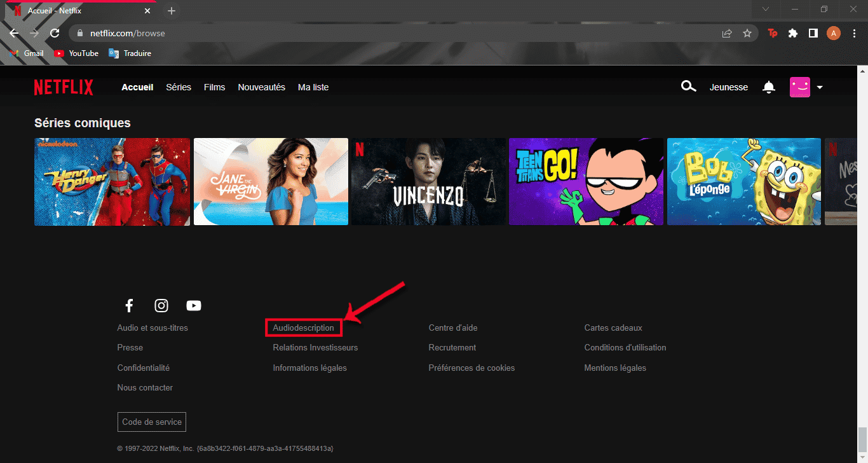Open the Bob l'éponge thumbnail
Screen dimensions: 868x463
(x=744, y=182)
